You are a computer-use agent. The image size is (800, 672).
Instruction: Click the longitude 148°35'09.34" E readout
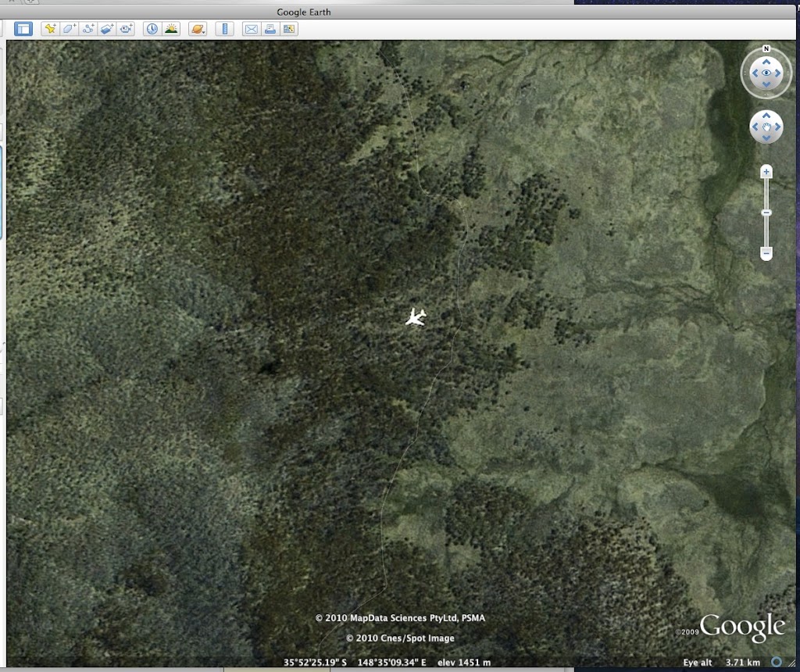click(x=391, y=663)
